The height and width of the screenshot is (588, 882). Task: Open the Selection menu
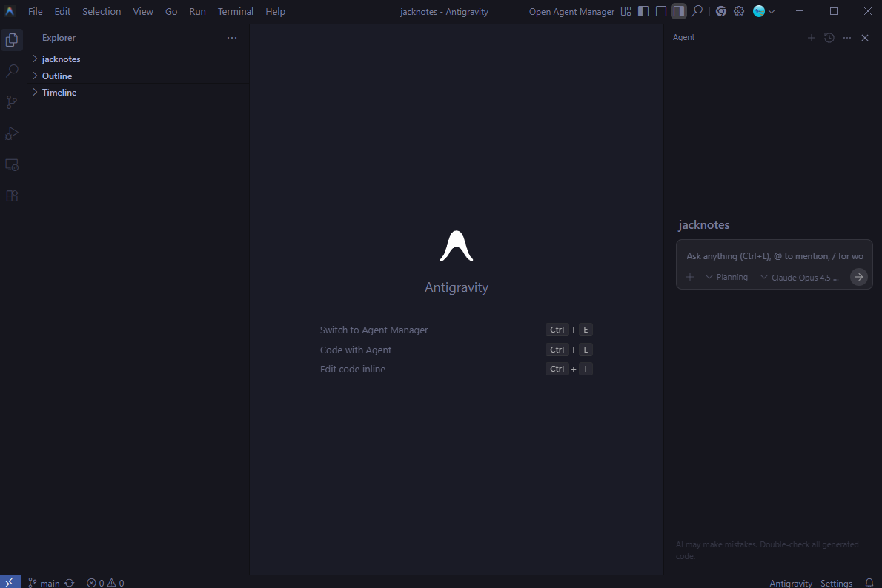pyautogui.click(x=102, y=11)
